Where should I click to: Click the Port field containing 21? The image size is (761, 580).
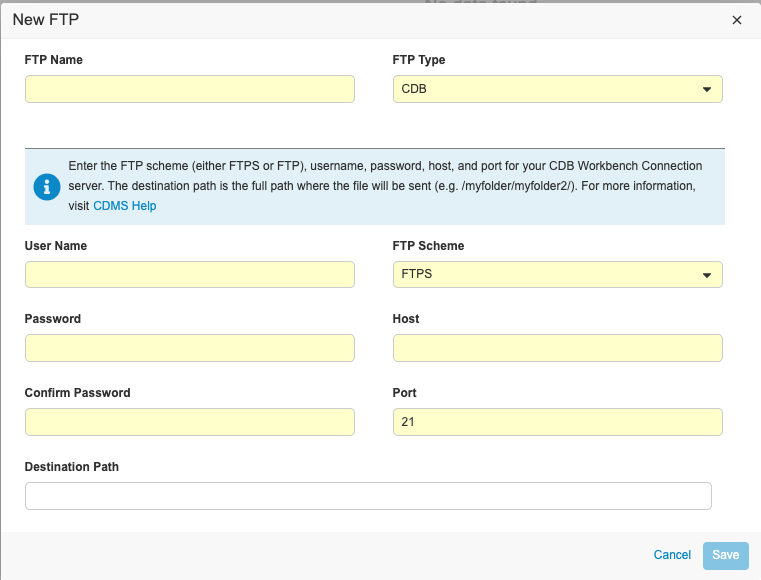557,422
